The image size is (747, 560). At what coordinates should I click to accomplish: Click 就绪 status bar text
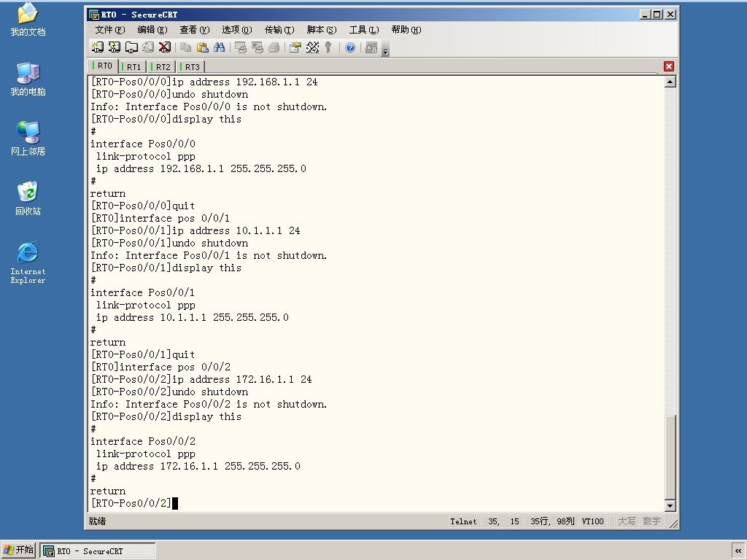tap(97, 521)
